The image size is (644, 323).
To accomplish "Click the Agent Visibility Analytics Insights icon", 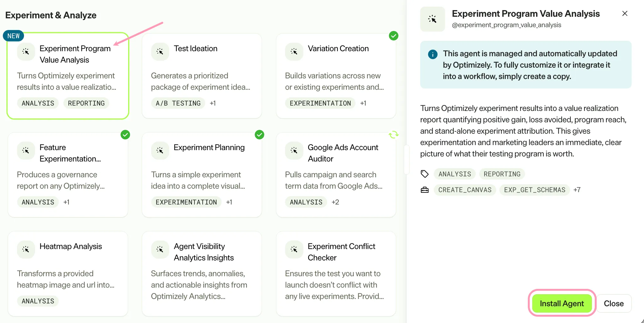I will (160, 249).
